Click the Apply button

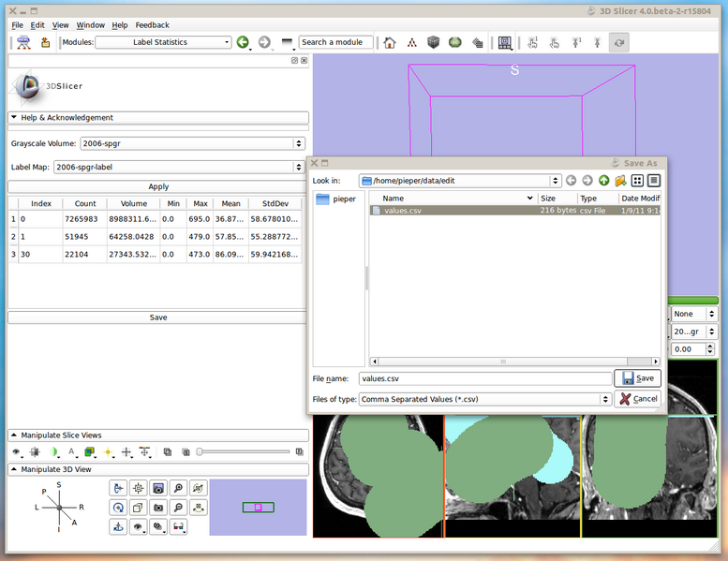pos(158,186)
